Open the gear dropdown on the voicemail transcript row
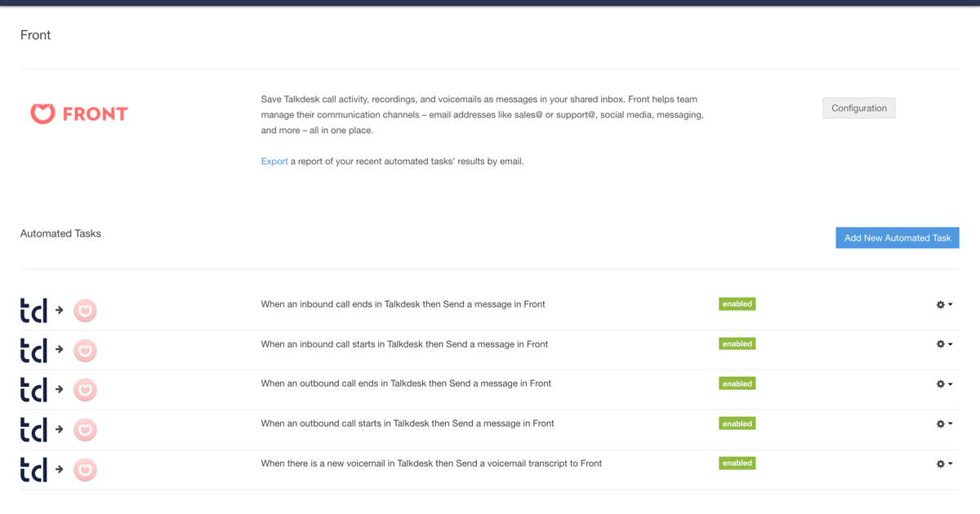 coord(942,463)
